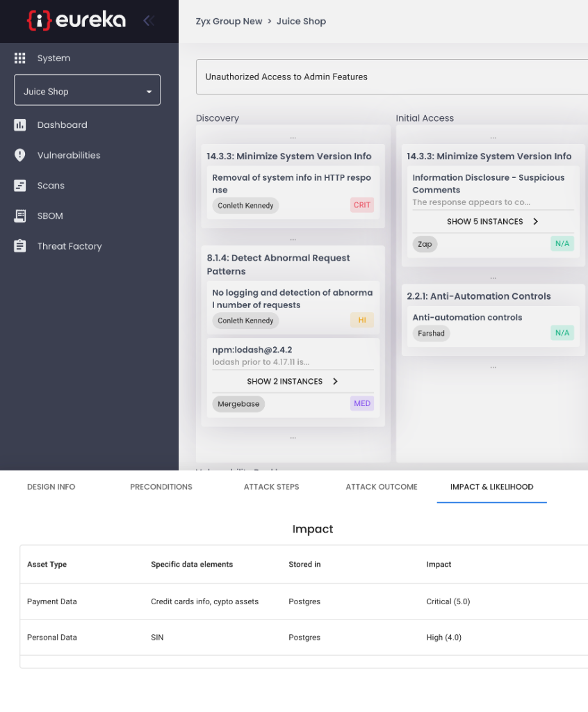The image size is (588, 712).
Task: Open the DESIGN INFO tab
Action: [51, 487]
